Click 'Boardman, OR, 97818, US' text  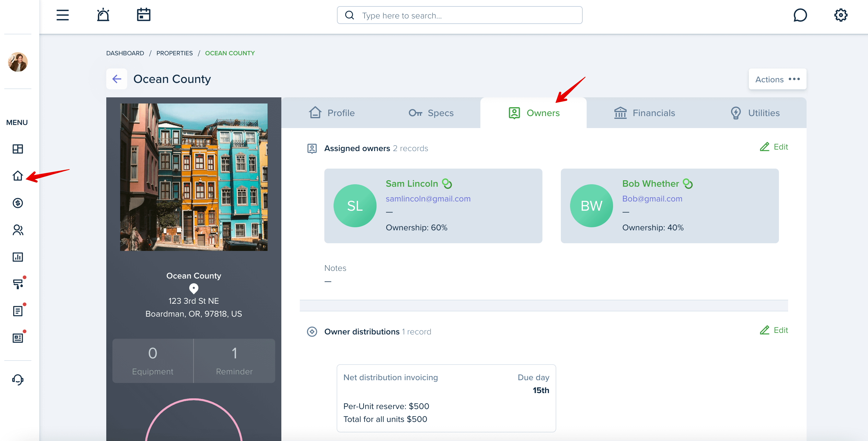[194, 314]
